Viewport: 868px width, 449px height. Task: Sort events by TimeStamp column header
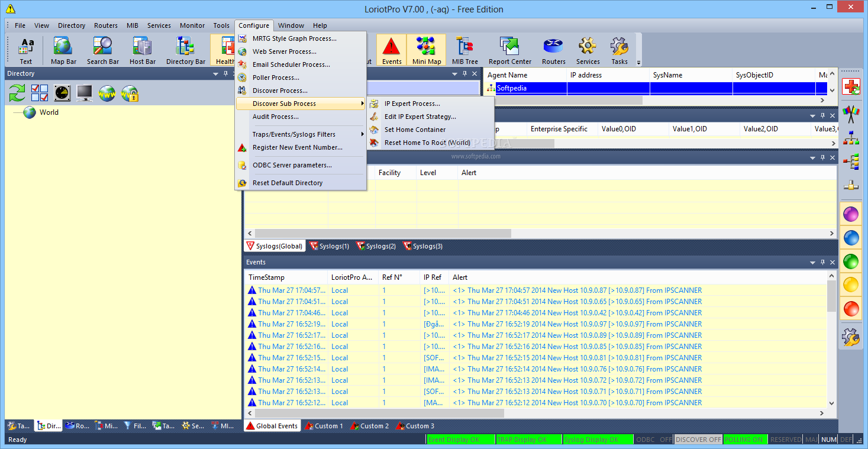click(286, 277)
